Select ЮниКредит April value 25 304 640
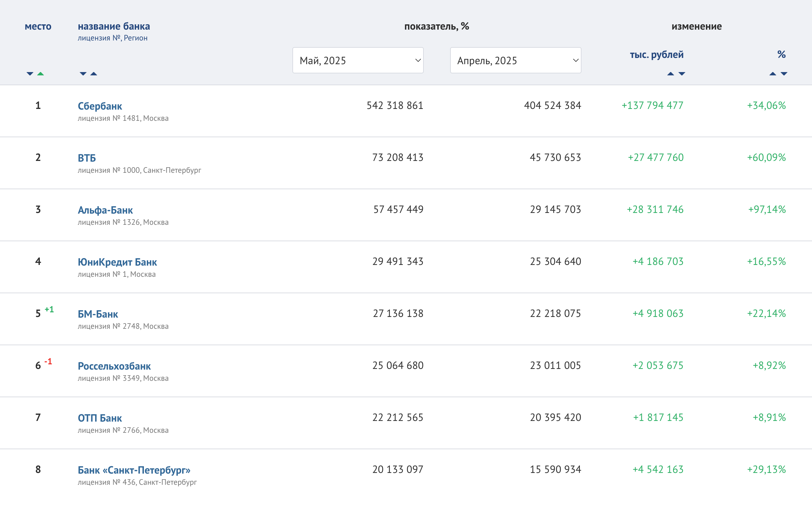Screen dimensions: 812x520 pyautogui.click(x=555, y=261)
